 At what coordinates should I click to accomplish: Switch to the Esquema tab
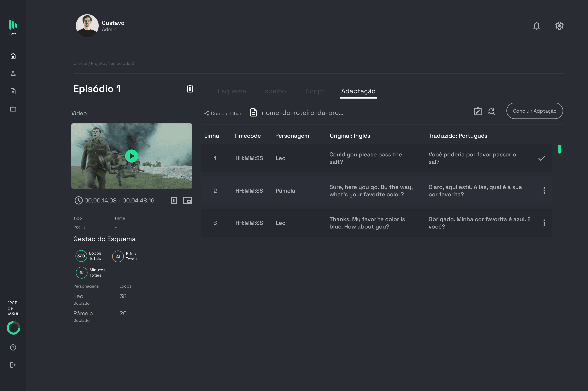pos(232,91)
